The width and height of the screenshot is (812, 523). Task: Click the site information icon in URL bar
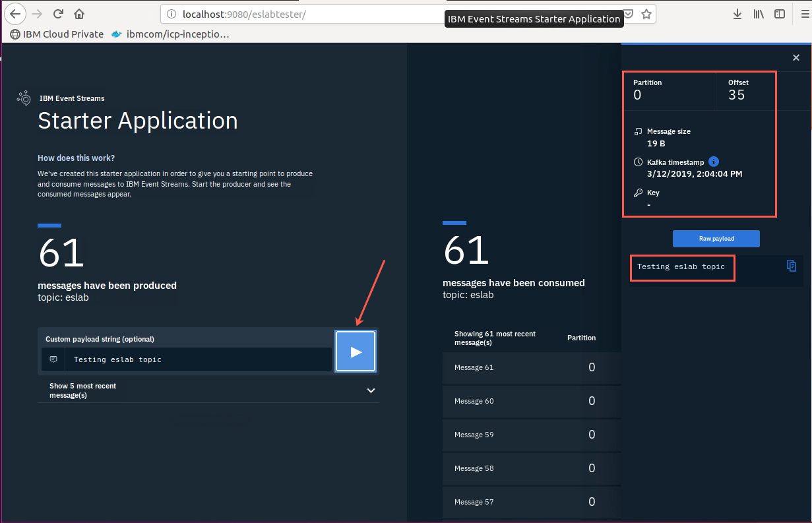[x=172, y=14]
